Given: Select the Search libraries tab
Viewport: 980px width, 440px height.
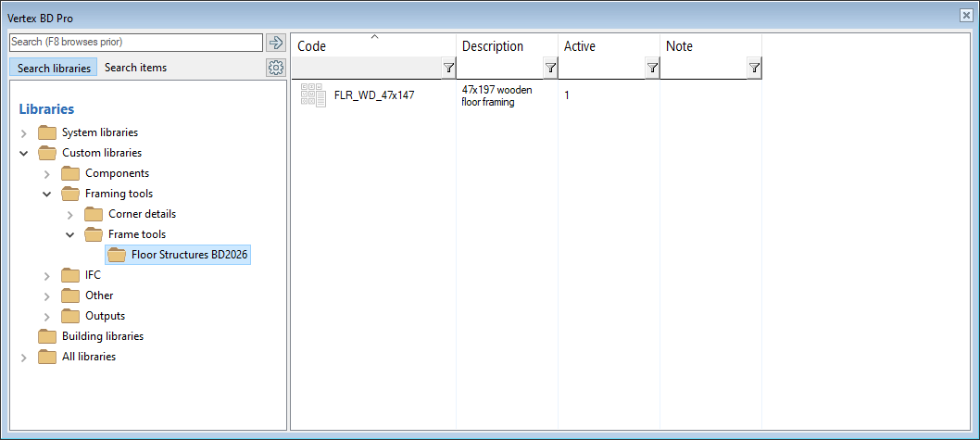Looking at the screenshot, I should pyautogui.click(x=54, y=68).
